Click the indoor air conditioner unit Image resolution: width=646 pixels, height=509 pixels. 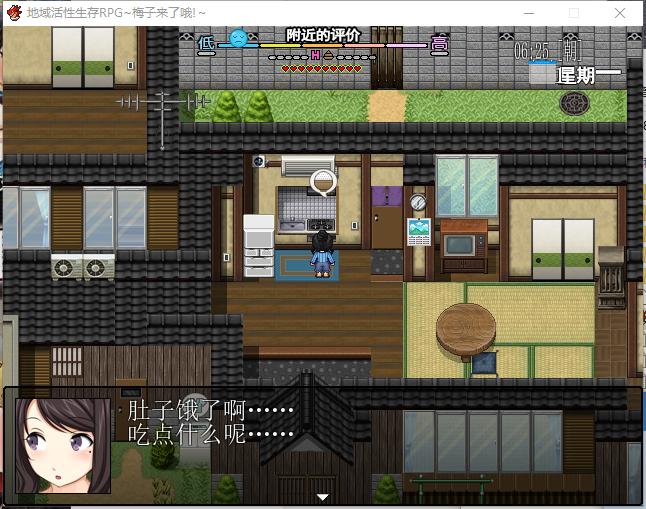coord(308,166)
